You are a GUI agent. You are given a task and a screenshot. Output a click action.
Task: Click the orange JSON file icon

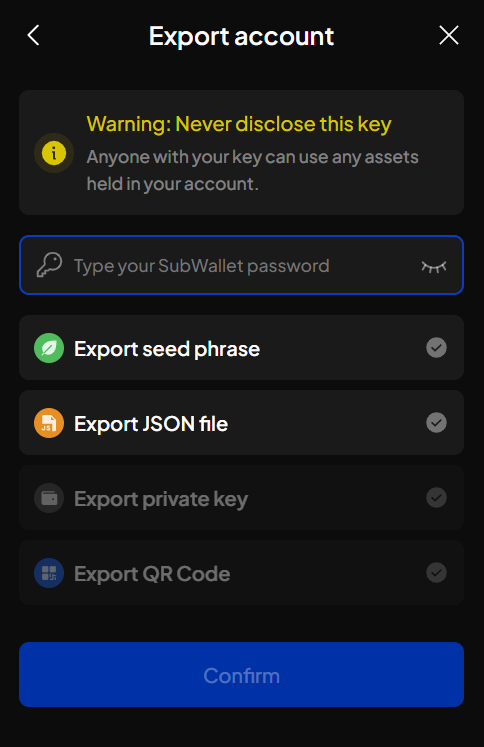(x=49, y=423)
